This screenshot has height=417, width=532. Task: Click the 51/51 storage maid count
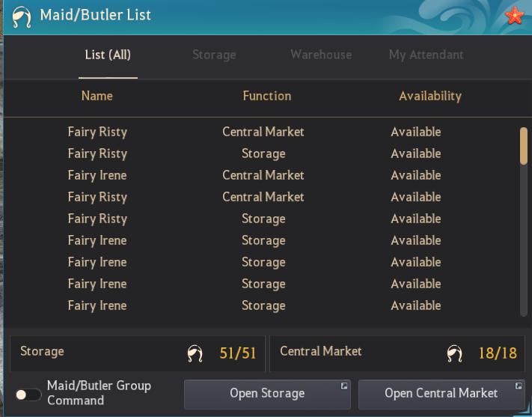pyautogui.click(x=237, y=353)
